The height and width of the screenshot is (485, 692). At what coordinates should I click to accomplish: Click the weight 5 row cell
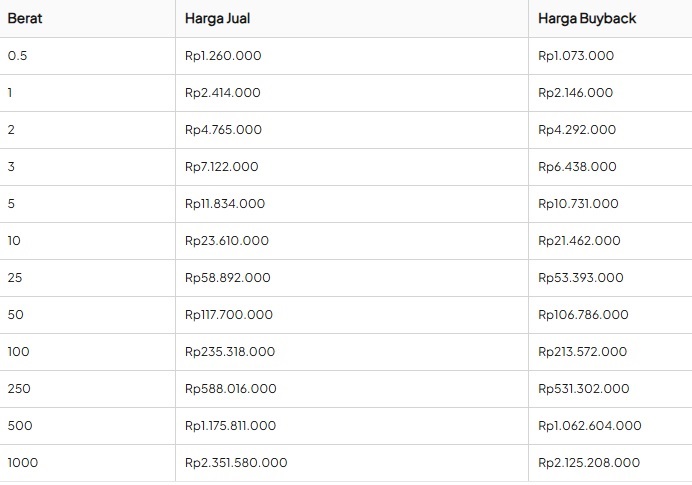[11, 204]
